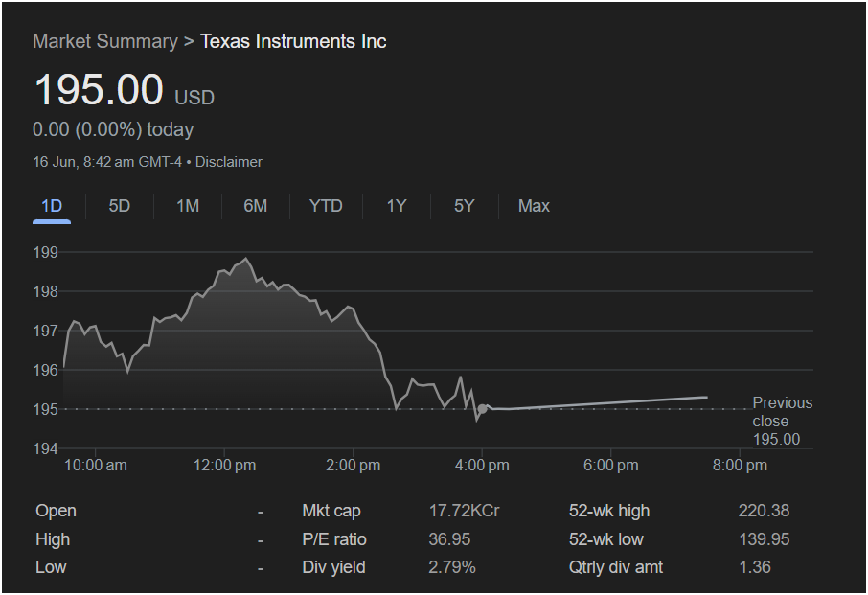This screenshot has height=595, width=868.
Task: Show the 6M price history tab
Action: click(255, 206)
